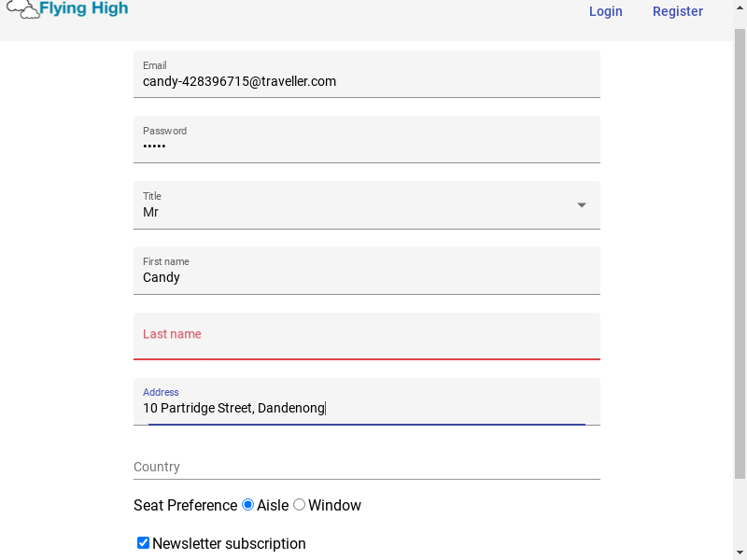This screenshot has height=560, width=747.
Task: Open the Country autocomplete field
Action: [367, 467]
